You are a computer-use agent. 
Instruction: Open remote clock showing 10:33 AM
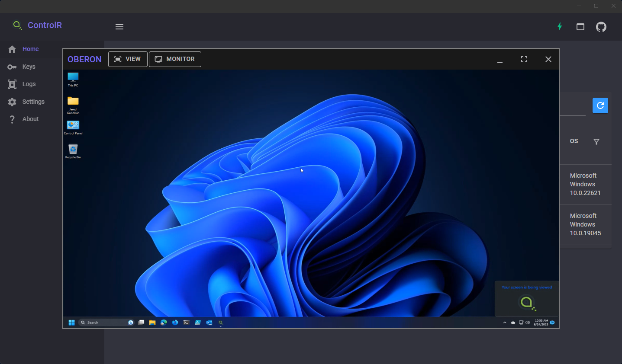click(541, 322)
